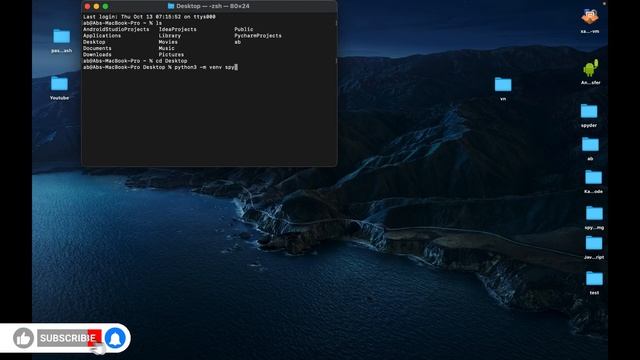640x360 pixels.
Task: Click 'AndroidStudioProjects' in the ls output
Action: (116, 29)
